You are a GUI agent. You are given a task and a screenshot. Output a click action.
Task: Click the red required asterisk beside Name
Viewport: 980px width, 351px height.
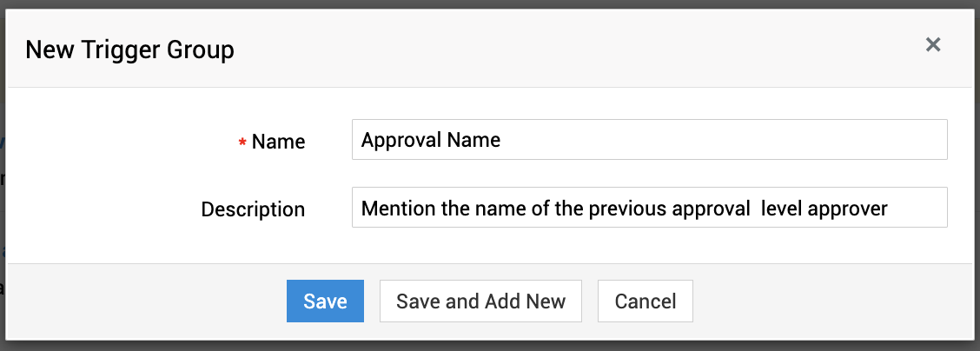242,142
